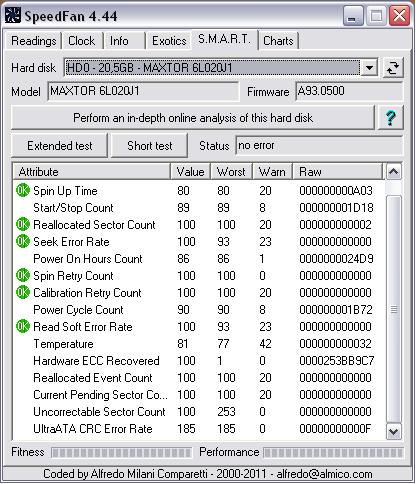The width and height of the screenshot is (416, 484).
Task: Click the Model field MAXTOR 6L020J1
Action: (x=143, y=91)
